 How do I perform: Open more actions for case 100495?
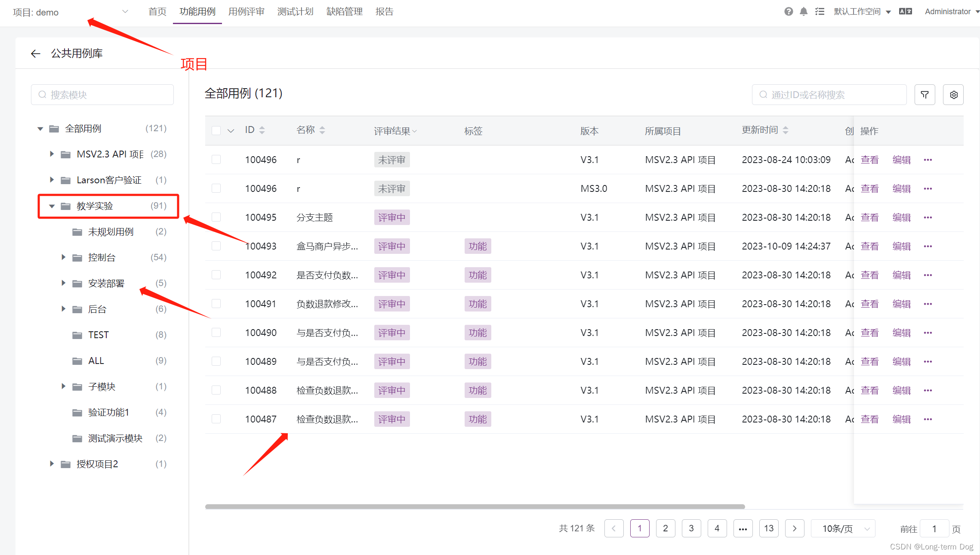coord(928,217)
